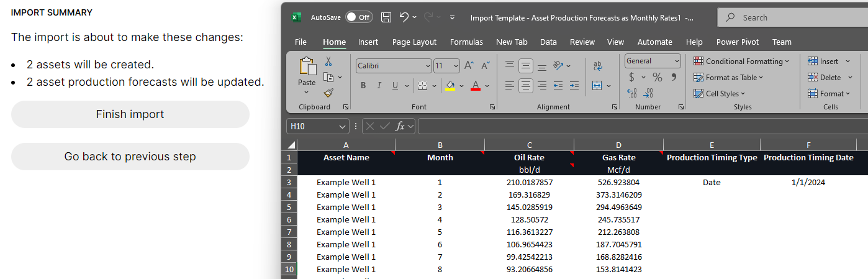Switch to the Formulas tab
Viewport: 868px width, 279px height.
pos(466,42)
